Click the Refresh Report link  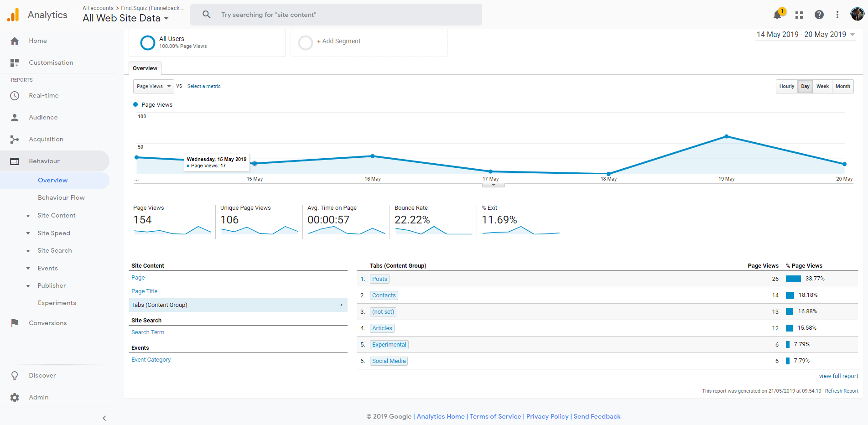click(x=842, y=391)
